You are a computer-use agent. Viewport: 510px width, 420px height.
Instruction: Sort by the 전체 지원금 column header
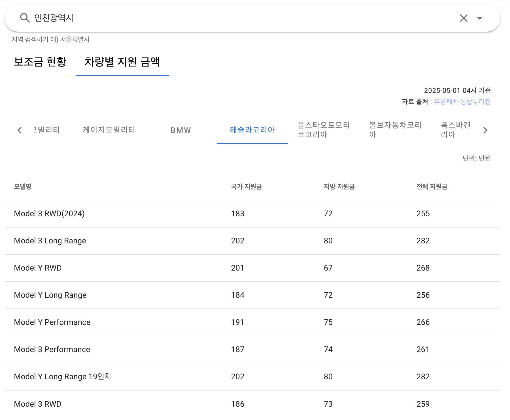432,186
